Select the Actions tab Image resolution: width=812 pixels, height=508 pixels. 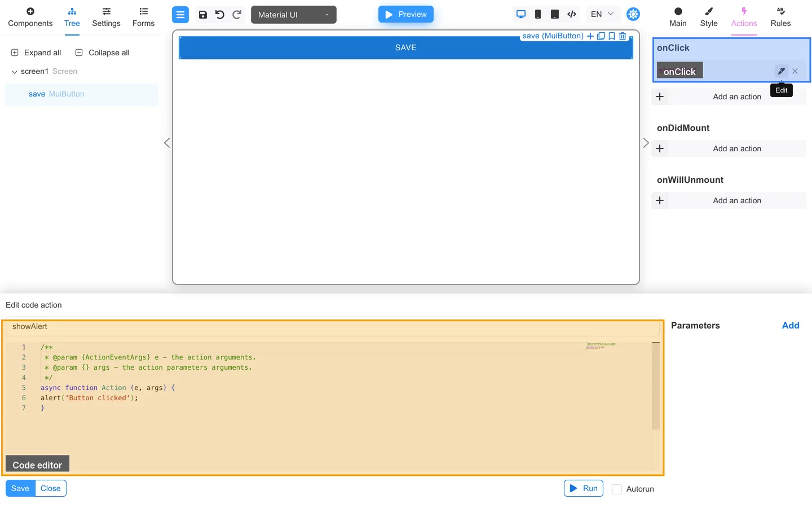click(744, 17)
